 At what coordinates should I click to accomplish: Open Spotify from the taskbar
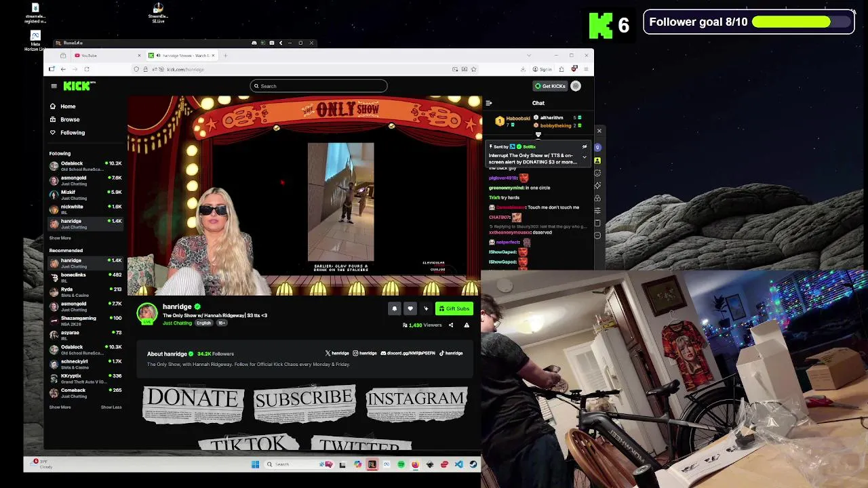tap(401, 464)
